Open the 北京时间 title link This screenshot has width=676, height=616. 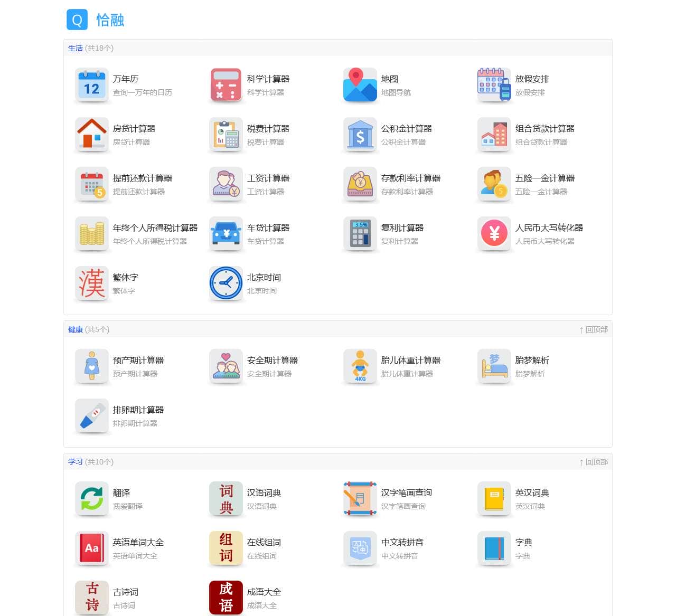tap(264, 277)
